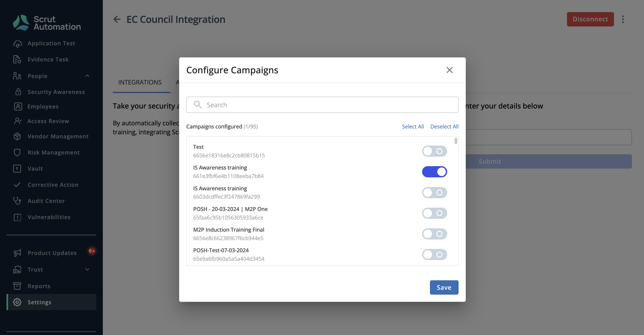Image resolution: width=644 pixels, height=335 pixels.
Task: Click Risk Management shield icon
Action: [17, 152]
